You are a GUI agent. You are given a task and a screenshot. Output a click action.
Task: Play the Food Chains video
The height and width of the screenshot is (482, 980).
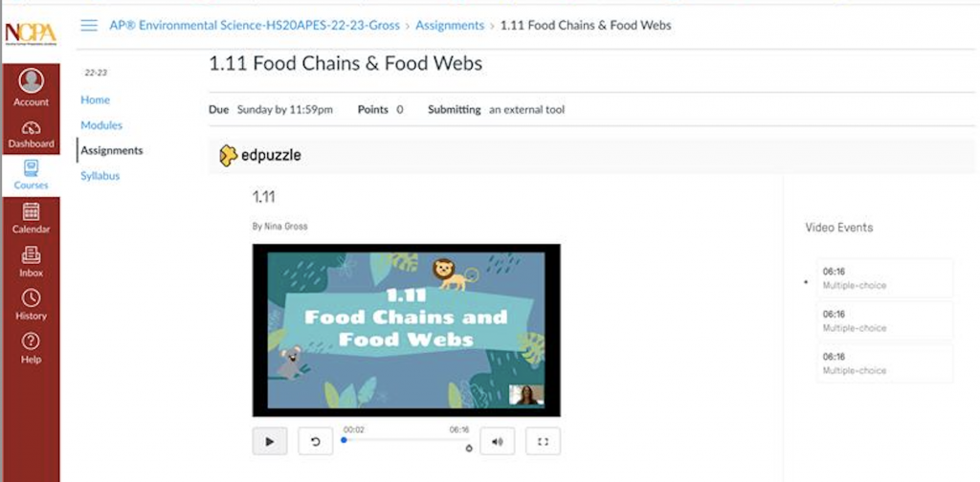click(270, 442)
